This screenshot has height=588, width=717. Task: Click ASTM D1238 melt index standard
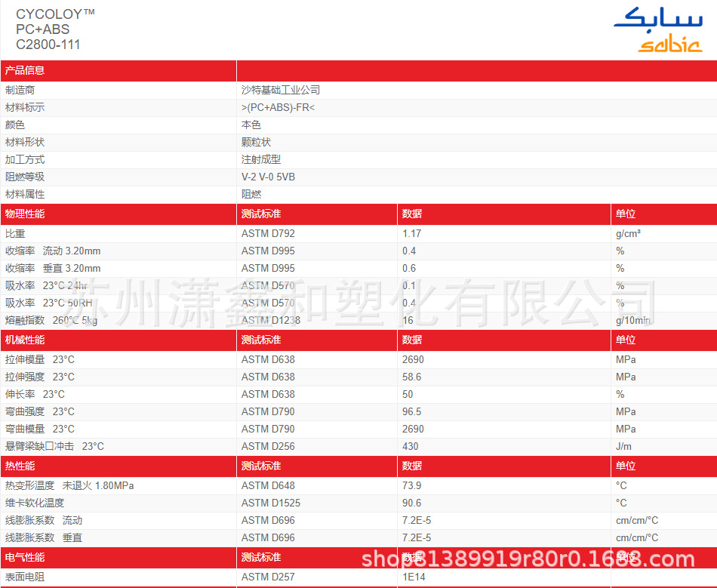[271, 321]
